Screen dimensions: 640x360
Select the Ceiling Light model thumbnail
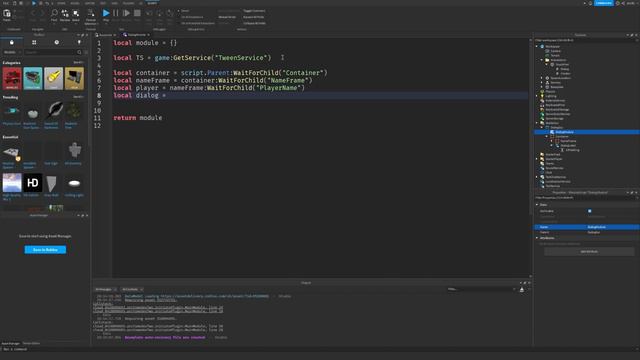[74, 182]
